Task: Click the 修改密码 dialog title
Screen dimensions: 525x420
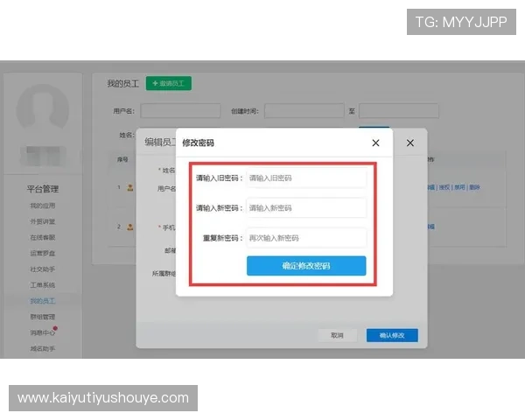Action: coord(199,143)
